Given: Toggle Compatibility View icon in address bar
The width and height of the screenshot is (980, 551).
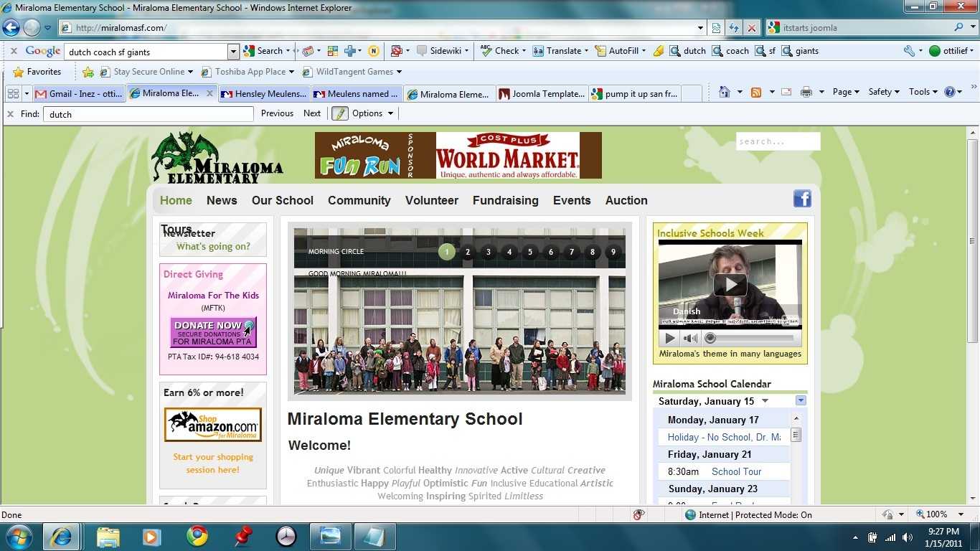Looking at the screenshot, I should click(x=716, y=28).
